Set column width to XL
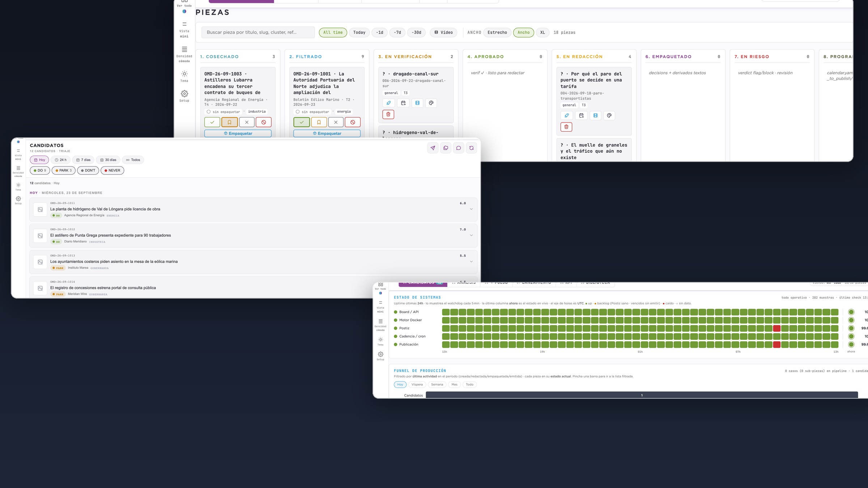The image size is (868, 488). coord(542,33)
